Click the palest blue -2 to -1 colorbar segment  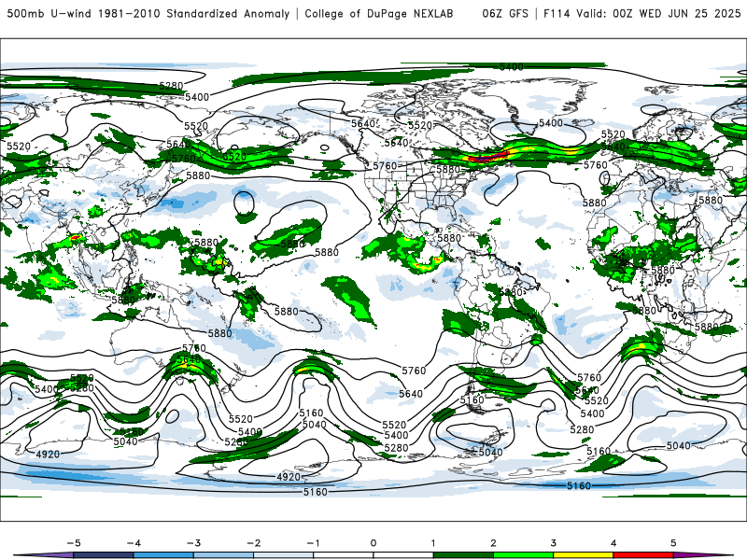coord(284,555)
